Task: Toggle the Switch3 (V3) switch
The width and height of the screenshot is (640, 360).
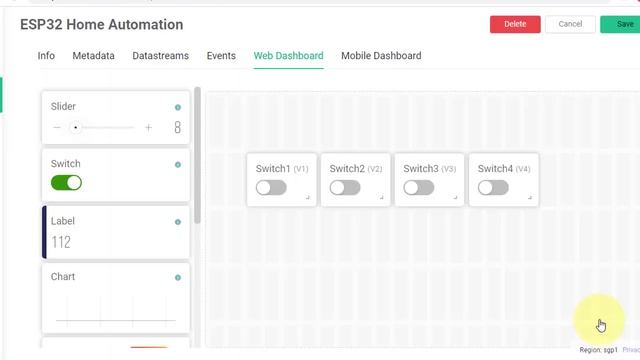Action: pos(418,188)
